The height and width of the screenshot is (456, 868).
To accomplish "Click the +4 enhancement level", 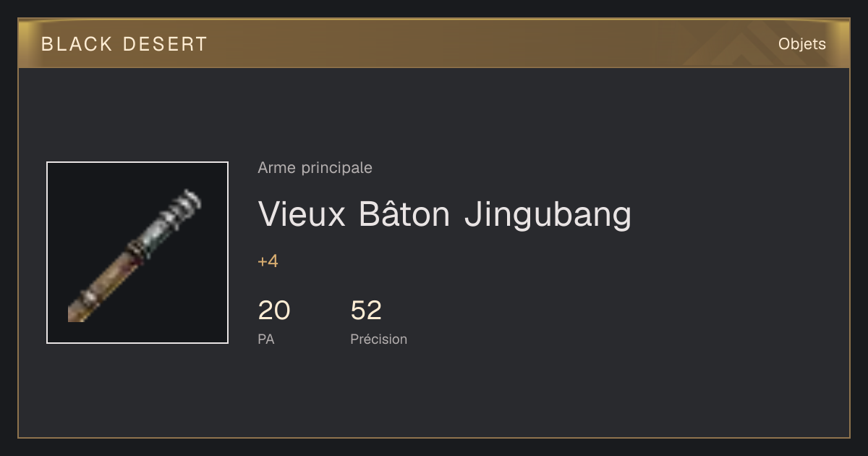I will [x=268, y=261].
